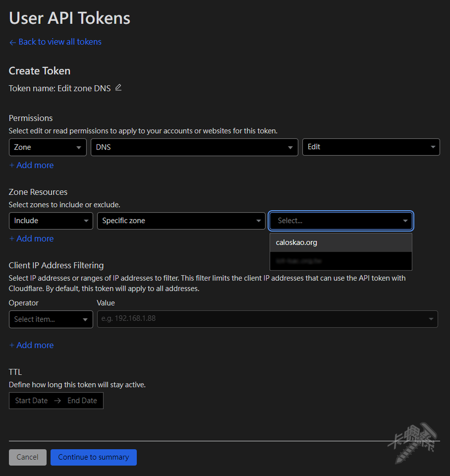Open the Zone permission type dropdown
This screenshot has height=476, width=450.
coord(48,147)
